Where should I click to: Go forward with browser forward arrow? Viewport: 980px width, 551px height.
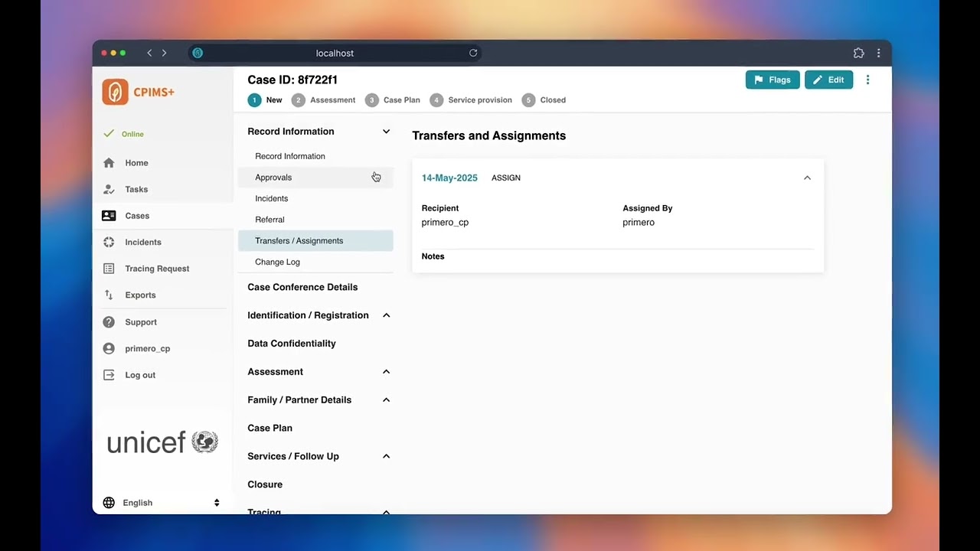pyautogui.click(x=164, y=53)
